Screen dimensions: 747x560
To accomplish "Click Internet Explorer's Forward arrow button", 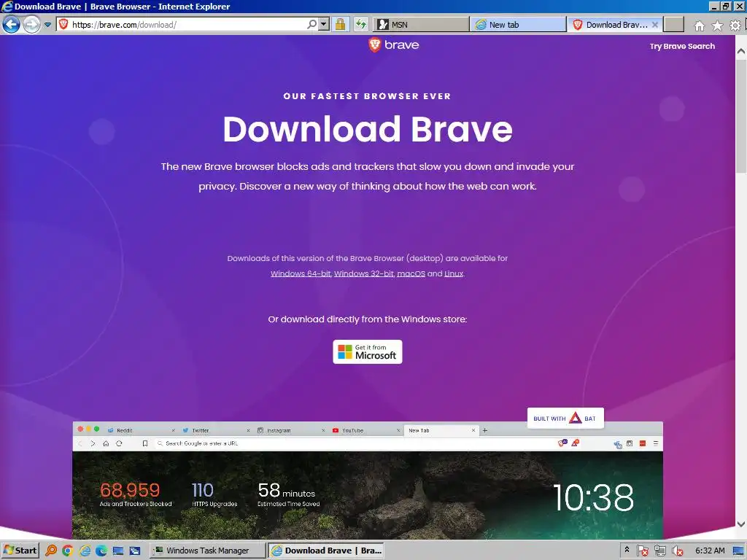I will [x=32, y=24].
